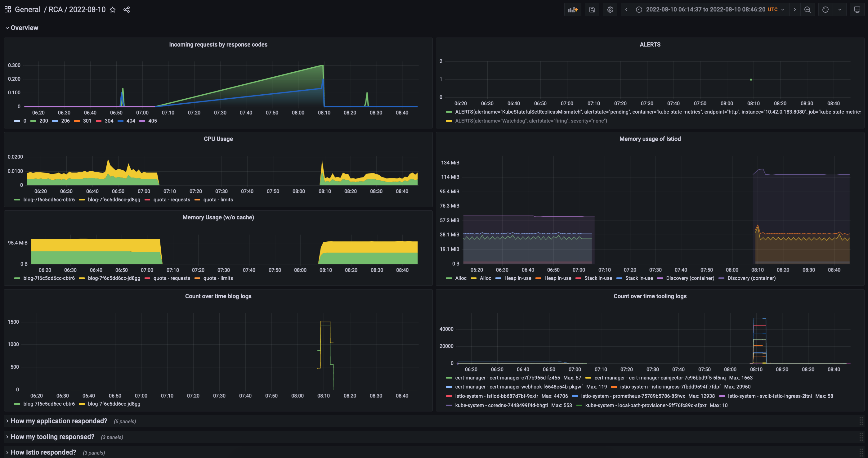Select blue 'Heap in-use' in Istiod legend

(517, 278)
